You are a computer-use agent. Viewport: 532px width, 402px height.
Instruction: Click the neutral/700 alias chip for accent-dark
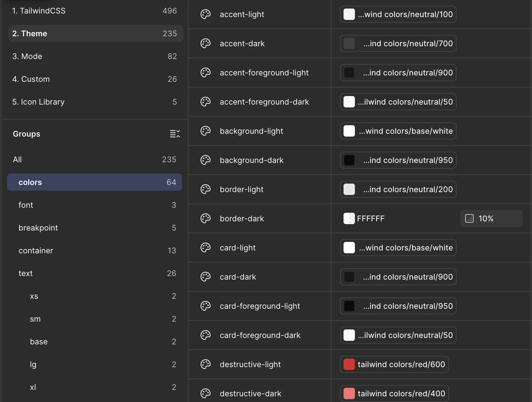click(398, 43)
